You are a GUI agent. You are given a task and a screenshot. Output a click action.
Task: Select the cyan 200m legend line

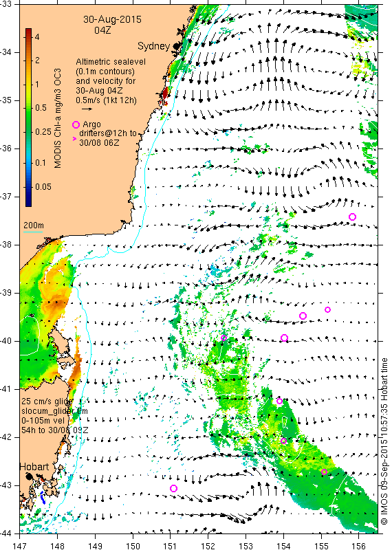[x=33, y=232]
